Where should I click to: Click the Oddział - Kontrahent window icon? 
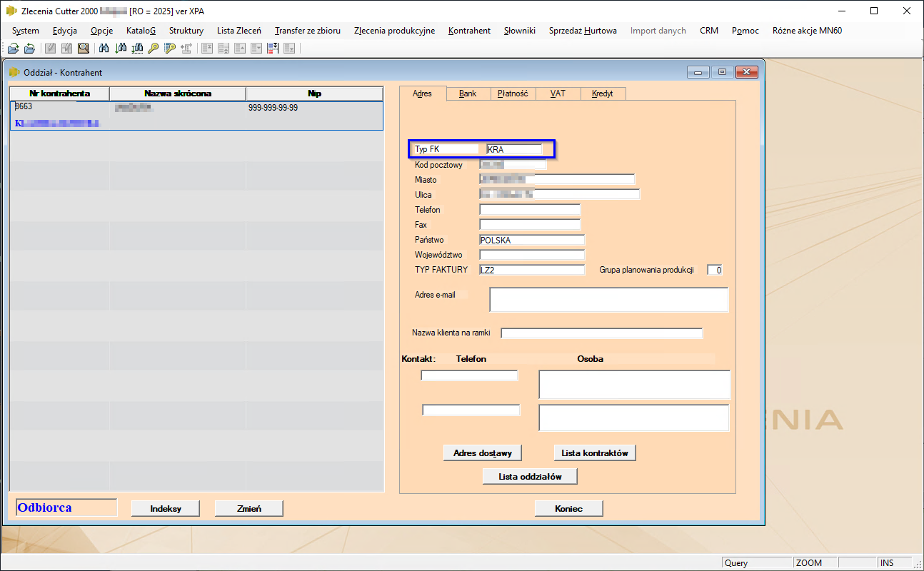click(x=14, y=72)
